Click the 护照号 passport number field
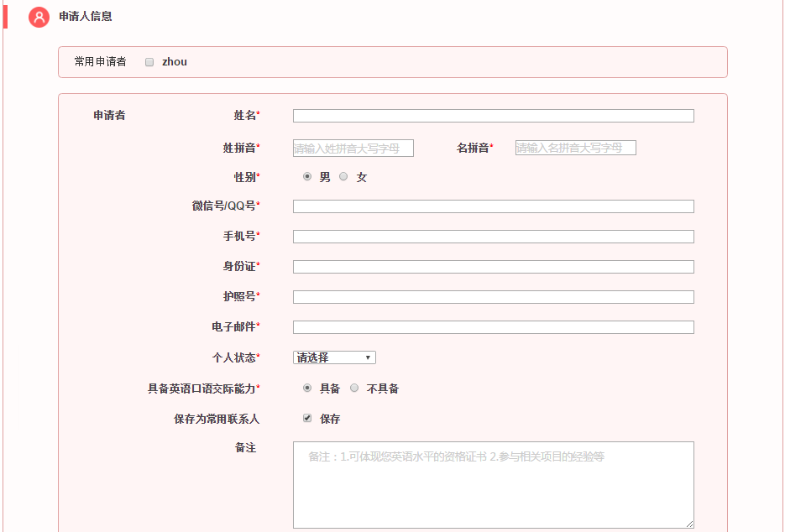This screenshot has height=532, width=785. 493,297
